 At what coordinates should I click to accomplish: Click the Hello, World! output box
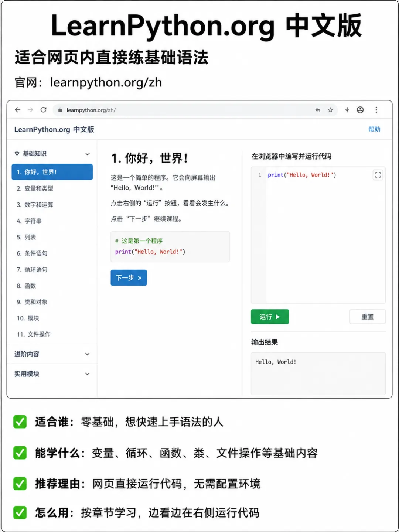(318, 374)
